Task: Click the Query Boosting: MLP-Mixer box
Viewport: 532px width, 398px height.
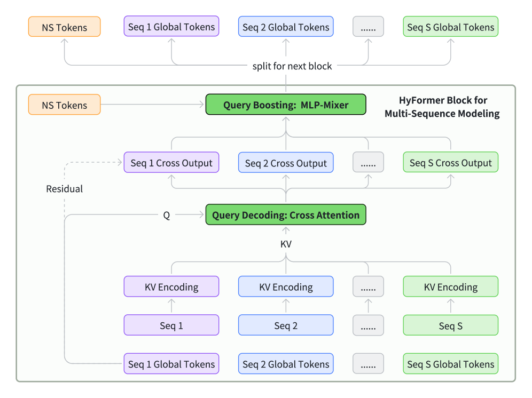Action: [286, 105]
